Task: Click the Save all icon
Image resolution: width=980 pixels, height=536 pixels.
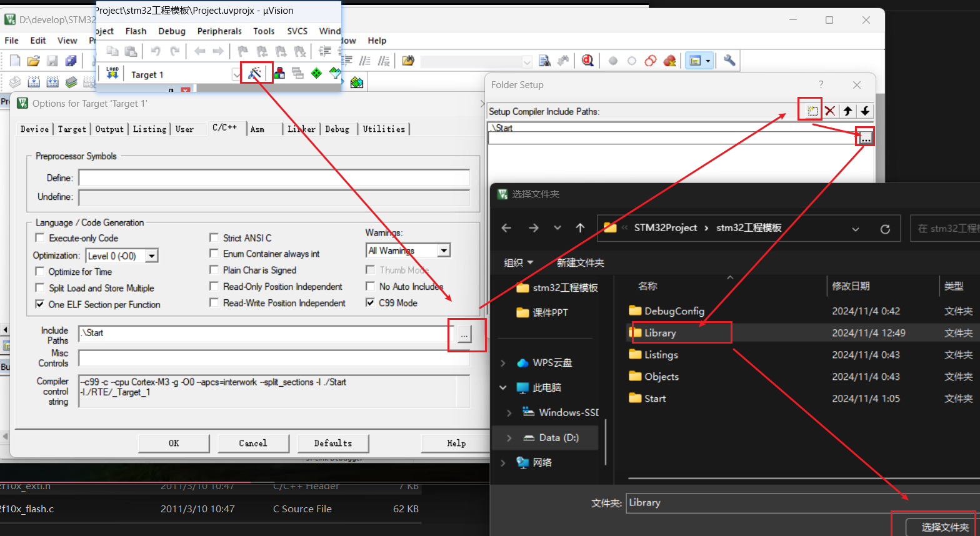Action: tap(71, 61)
